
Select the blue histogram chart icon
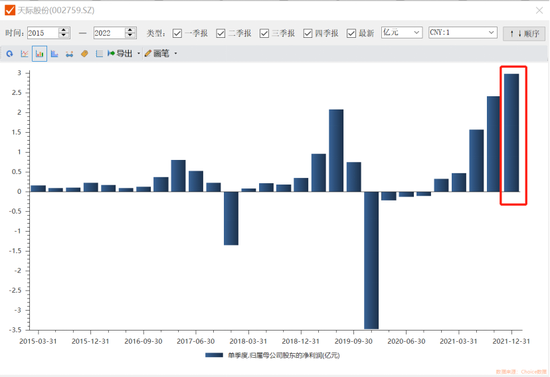(x=54, y=54)
